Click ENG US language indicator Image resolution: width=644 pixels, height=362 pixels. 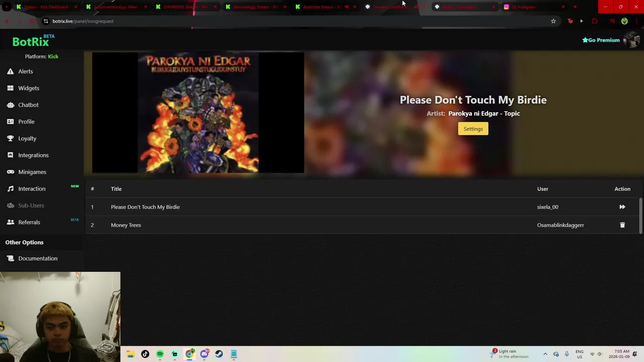580,354
